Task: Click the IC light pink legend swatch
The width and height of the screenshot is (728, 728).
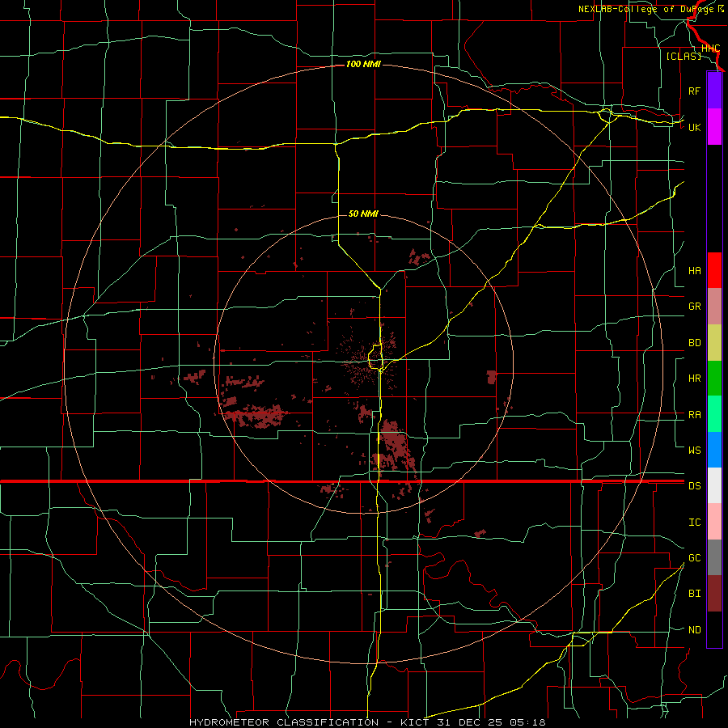Action: [714, 522]
